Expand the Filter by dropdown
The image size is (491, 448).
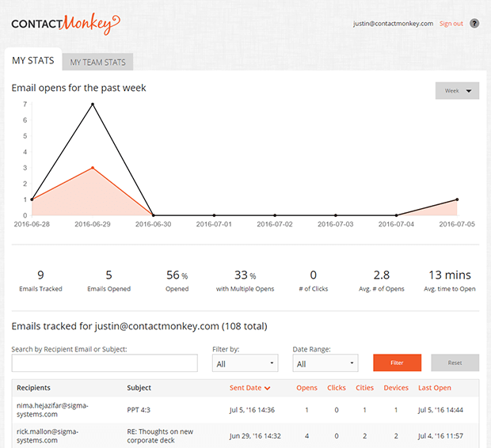point(245,363)
